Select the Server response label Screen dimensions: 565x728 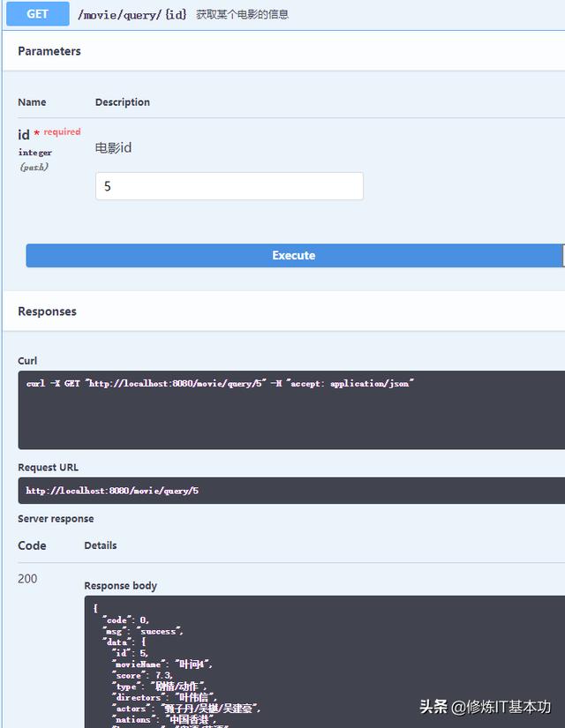point(56,519)
